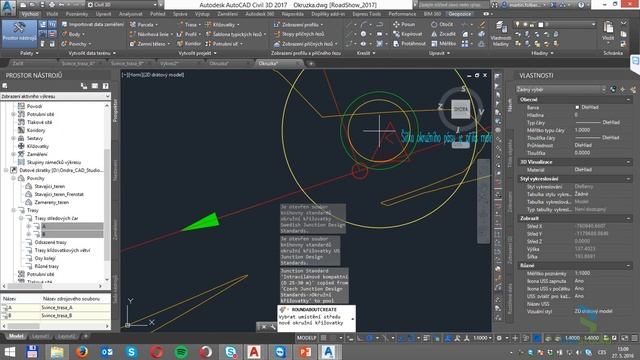Expand the Palety panel title
This screenshot has height=360, width=640.
[x=29, y=53]
